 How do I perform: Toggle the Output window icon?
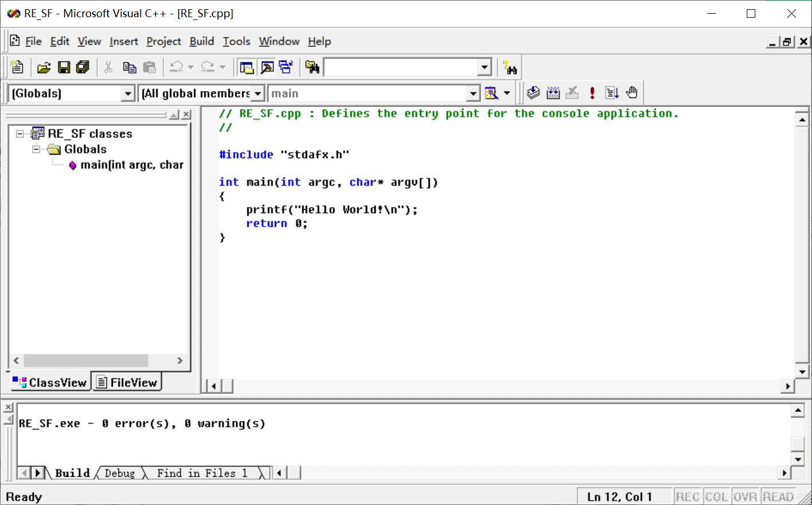click(267, 68)
